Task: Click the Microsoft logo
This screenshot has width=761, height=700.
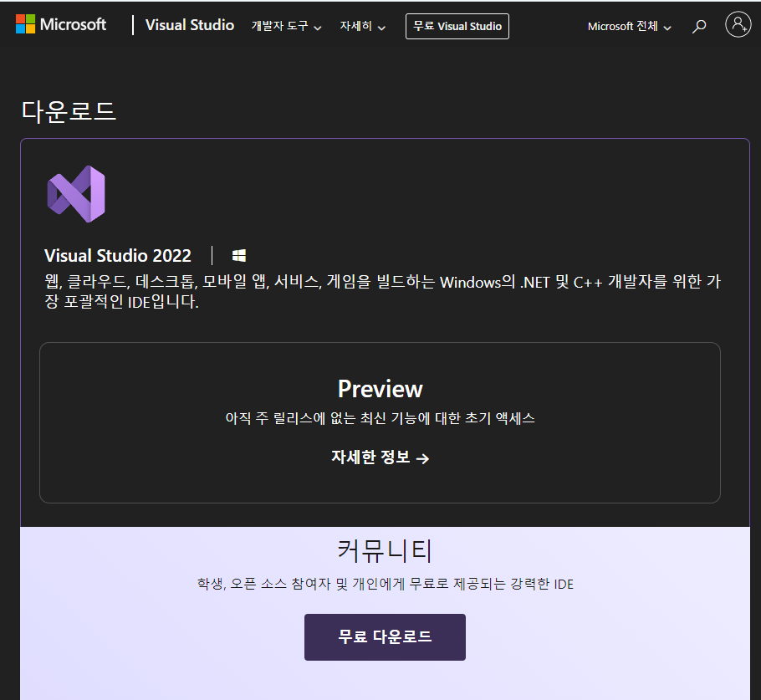Action: click(61, 24)
